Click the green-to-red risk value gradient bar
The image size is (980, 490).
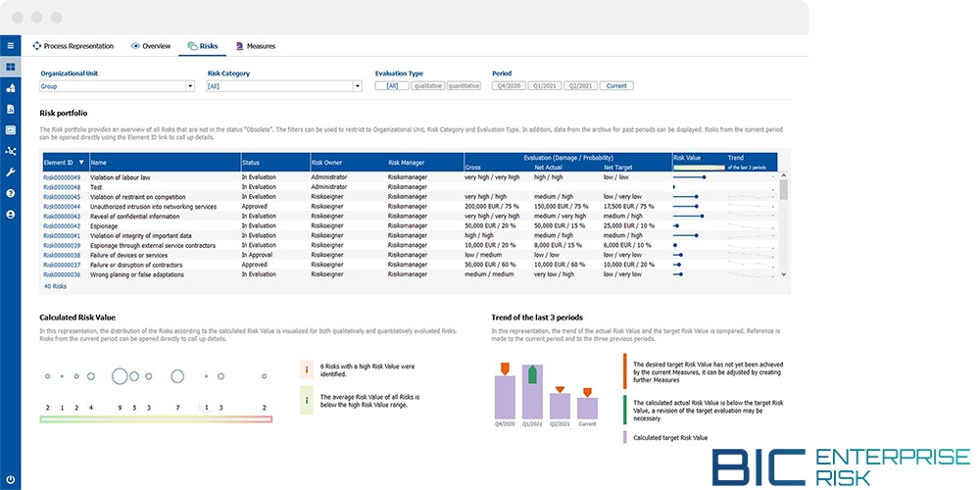pos(156,419)
